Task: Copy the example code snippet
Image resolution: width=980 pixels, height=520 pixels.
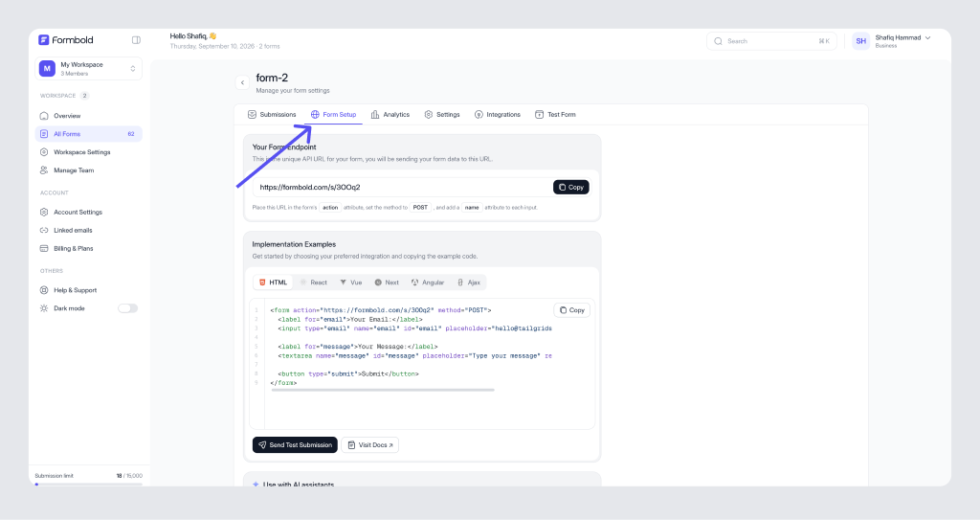Action: click(572, 310)
